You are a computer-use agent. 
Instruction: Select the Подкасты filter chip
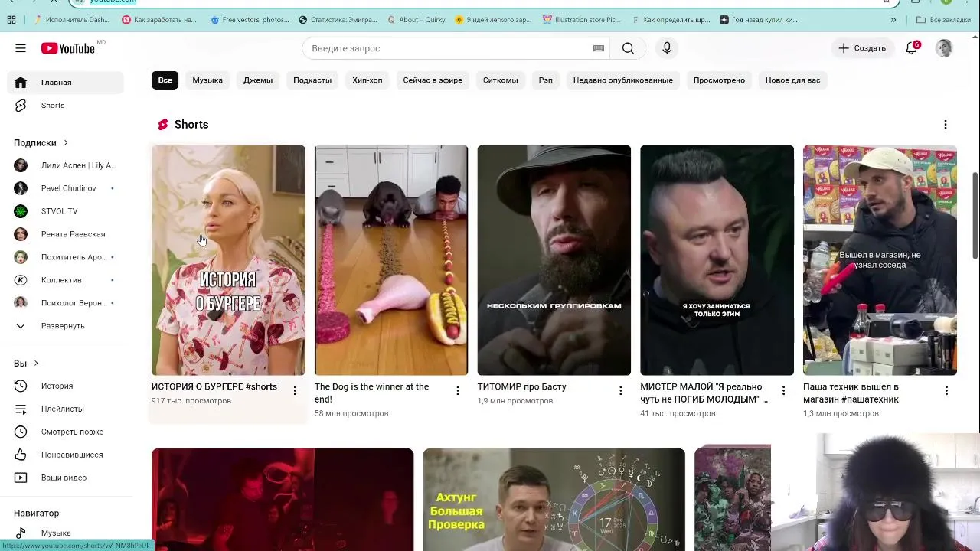coord(312,80)
